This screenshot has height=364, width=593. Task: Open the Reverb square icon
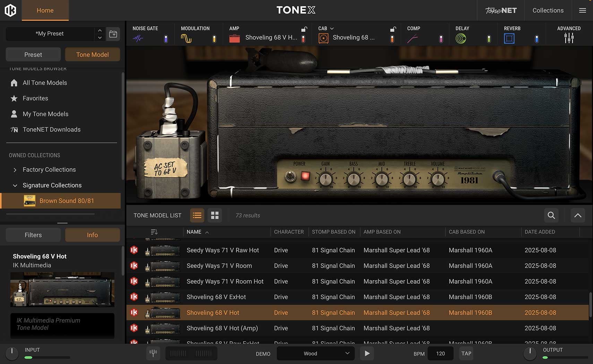(x=509, y=38)
